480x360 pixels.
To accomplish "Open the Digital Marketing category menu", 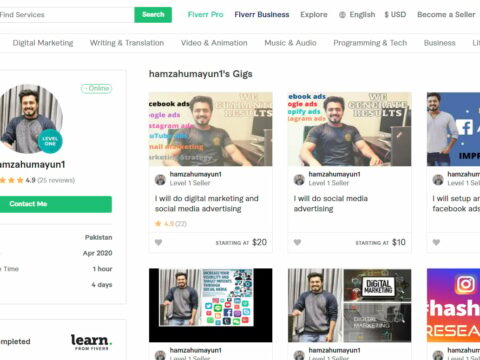I will pyautogui.click(x=43, y=43).
